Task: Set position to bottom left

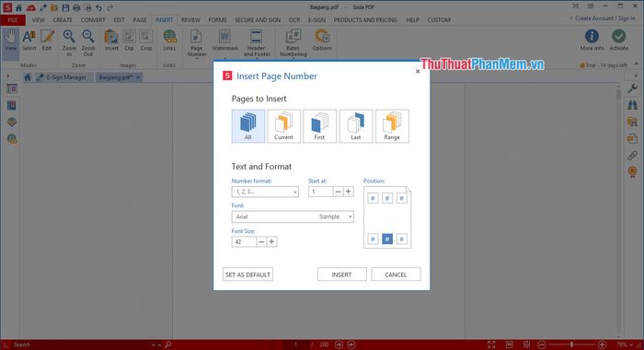Action: click(x=373, y=239)
